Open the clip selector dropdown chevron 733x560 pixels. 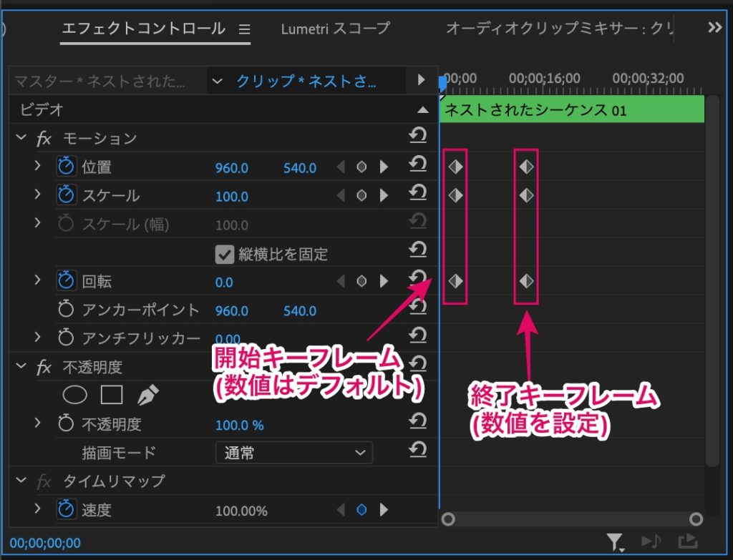point(217,82)
